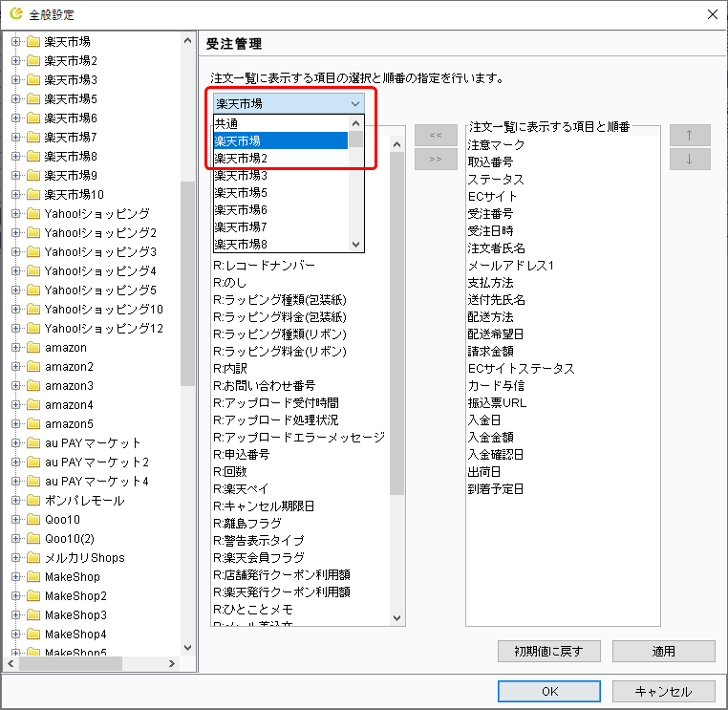The width and height of the screenshot is (728, 710).
Task: Expand the amazon2 tree node
Action: (x=16, y=366)
